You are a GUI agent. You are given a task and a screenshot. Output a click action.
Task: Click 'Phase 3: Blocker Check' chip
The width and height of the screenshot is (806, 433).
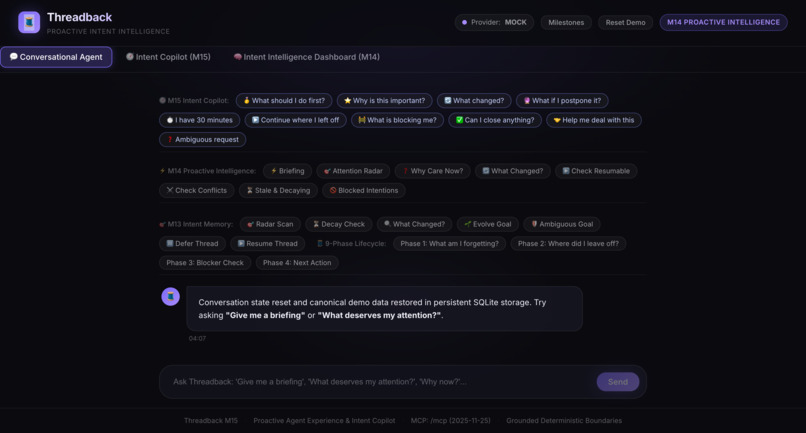click(x=205, y=263)
